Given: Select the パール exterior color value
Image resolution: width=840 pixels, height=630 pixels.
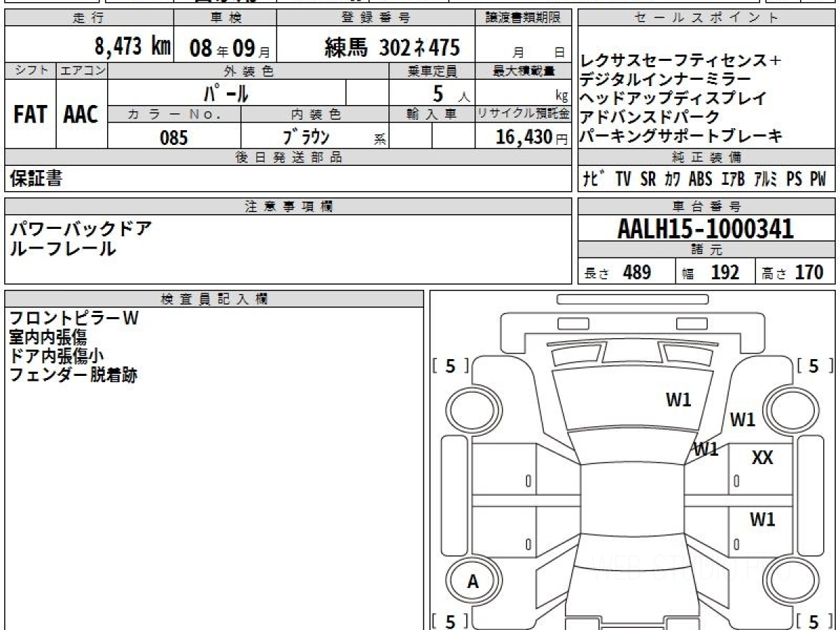Looking at the screenshot, I should click(x=225, y=92).
